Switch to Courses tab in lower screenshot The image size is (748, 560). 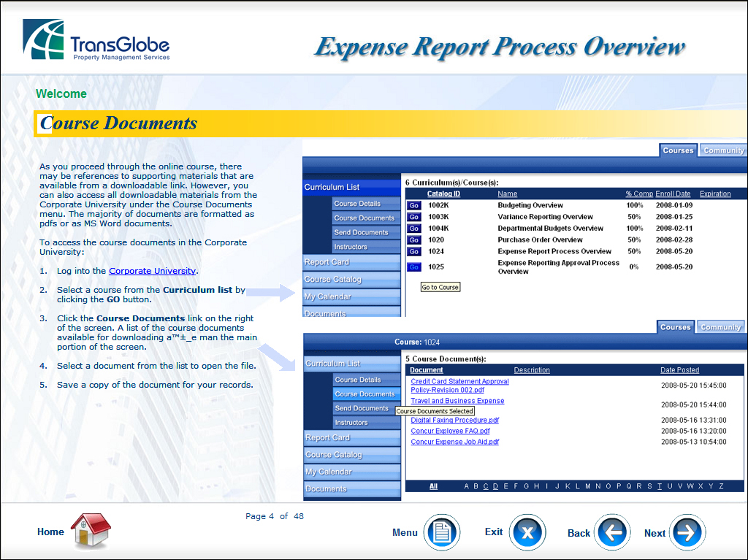(675, 327)
